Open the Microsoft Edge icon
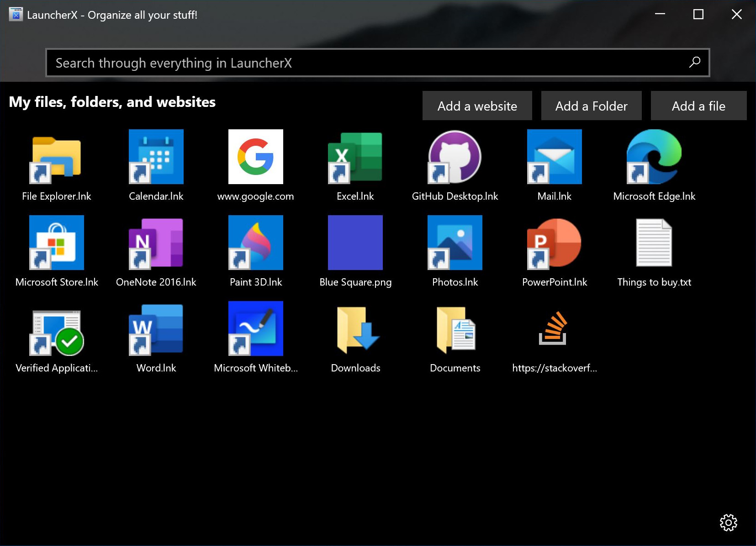Image resolution: width=756 pixels, height=546 pixels. pos(654,157)
